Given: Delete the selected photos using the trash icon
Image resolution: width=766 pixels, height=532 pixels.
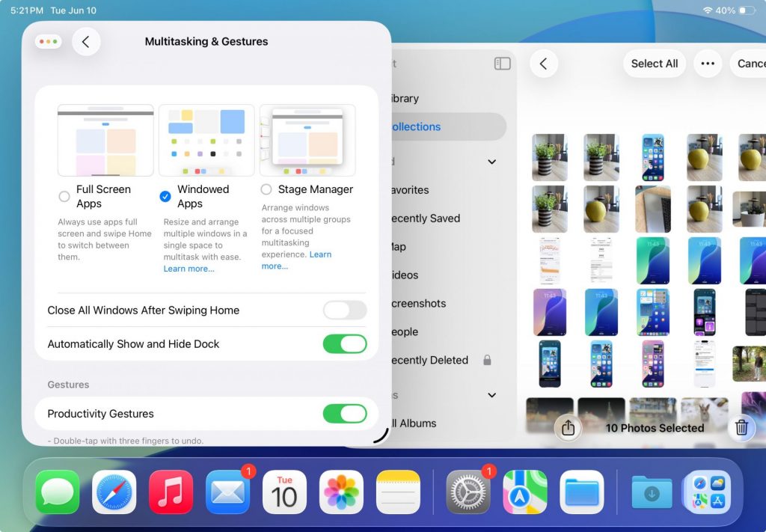Looking at the screenshot, I should [x=742, y=428].
